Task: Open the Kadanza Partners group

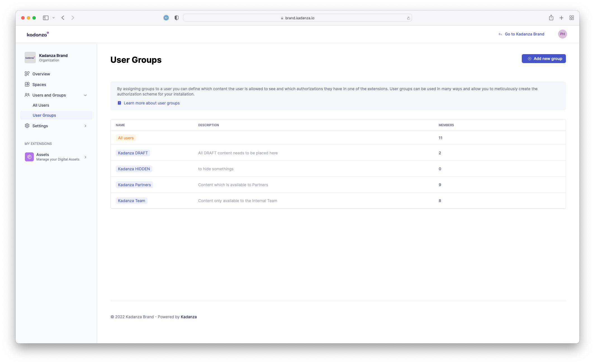Action: pyautogui.click(x=134, y=185)
